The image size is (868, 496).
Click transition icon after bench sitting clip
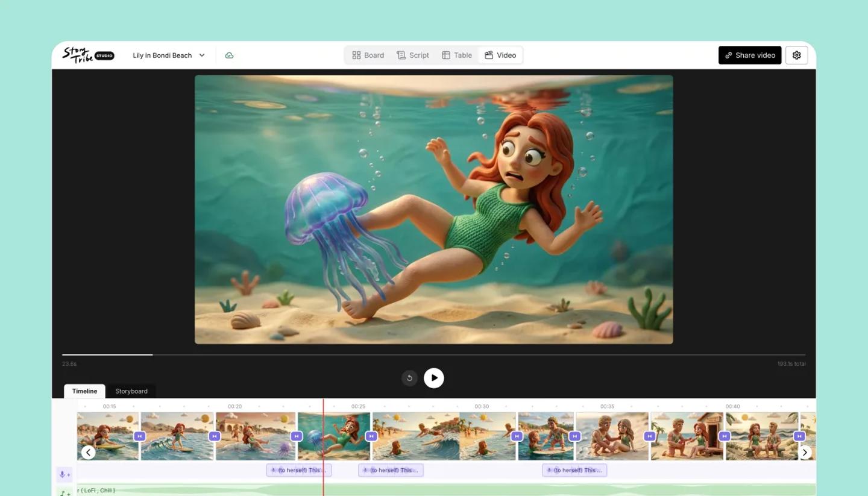[x=799, y=436]
